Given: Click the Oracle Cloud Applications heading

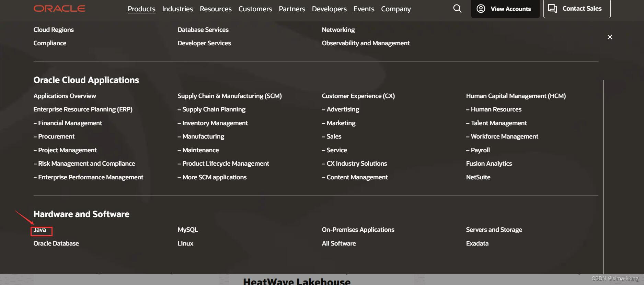Looking at the screenshot, I should click(x=86, y=80).
